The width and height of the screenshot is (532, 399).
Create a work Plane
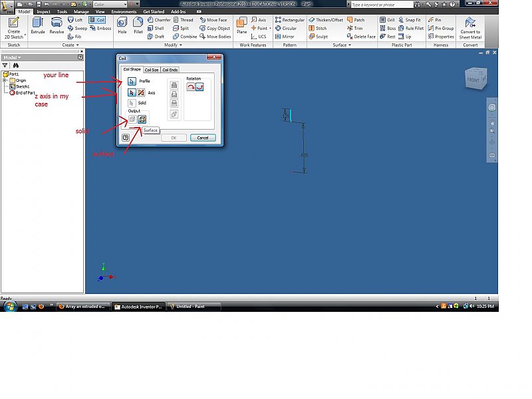[x=241, y=26]
